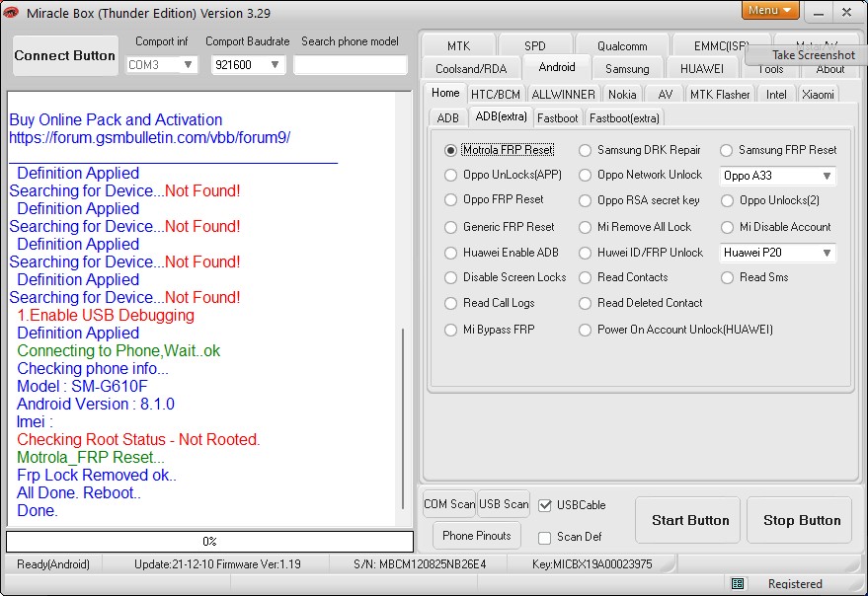Click the status bar panel icon beside Registered
868x596 pixels.
point(738,584)
